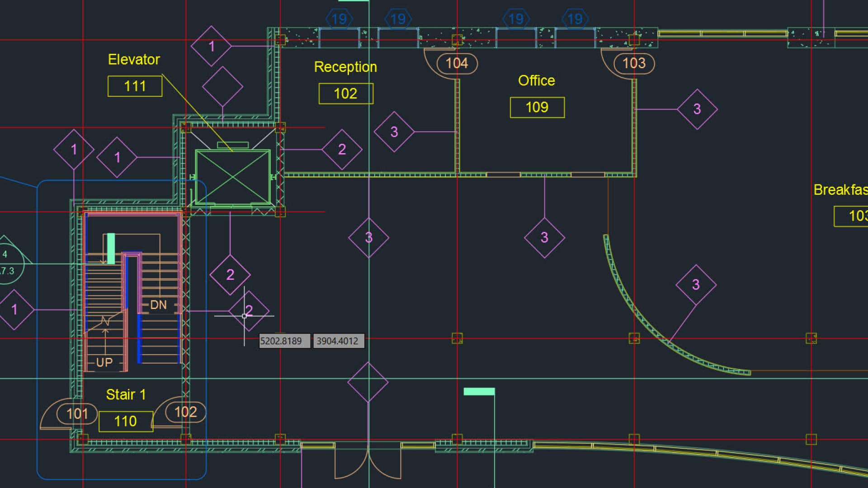Select the Office room tag 109
The height and width of the screenshot is (488, 868).
(537, 107)
